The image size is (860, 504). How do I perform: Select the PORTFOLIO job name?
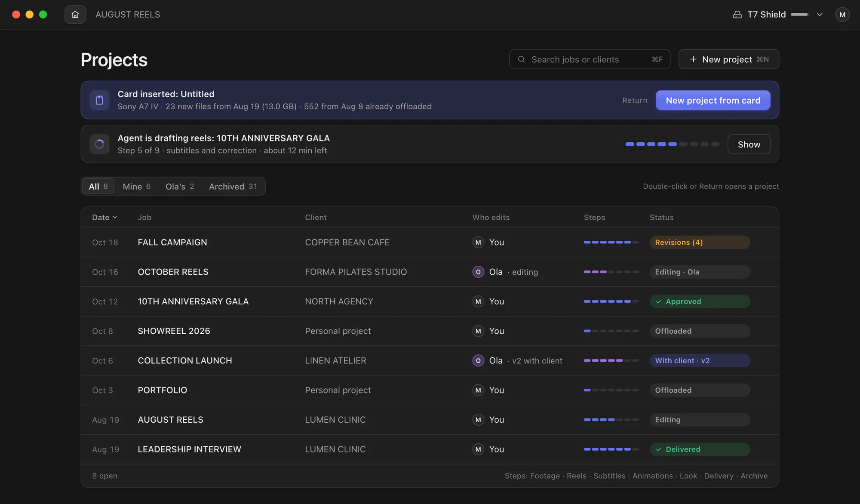click(162, 390)
